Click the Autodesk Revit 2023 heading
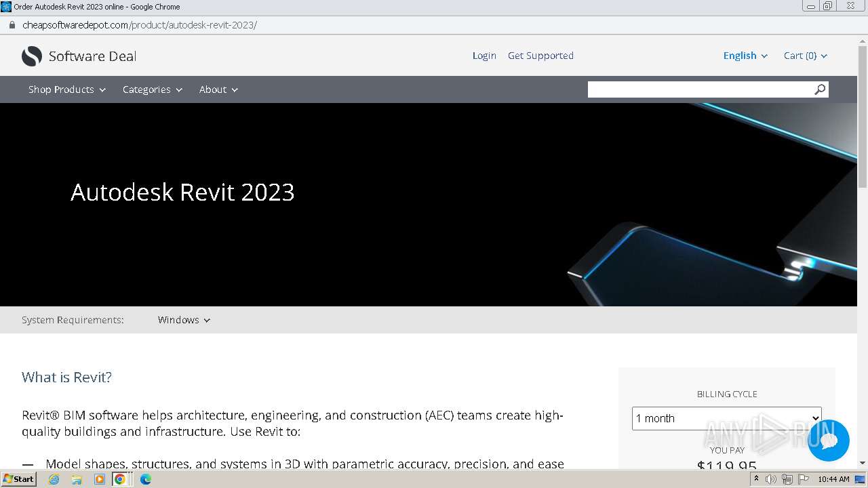The image size is (868, 488). pyautogui.click(x=182, y=192)
